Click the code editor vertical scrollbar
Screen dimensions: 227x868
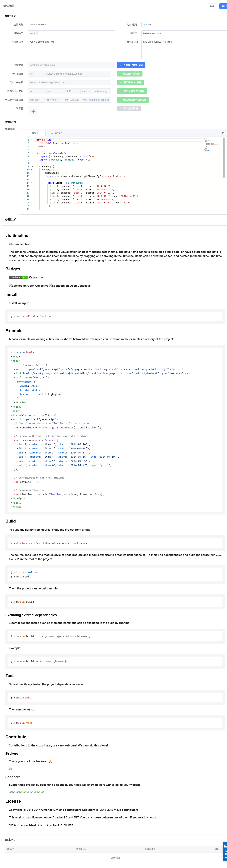coord(224,158)
